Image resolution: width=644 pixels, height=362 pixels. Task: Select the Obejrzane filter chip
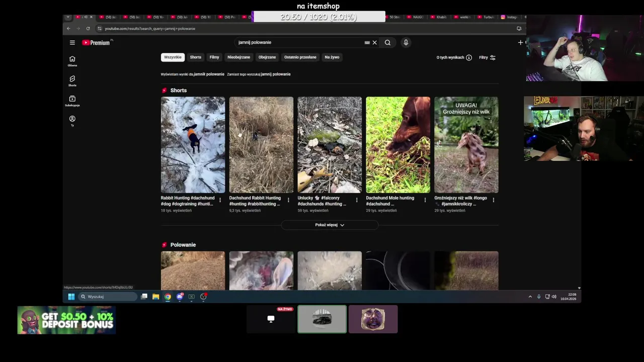tap(267, 57)
